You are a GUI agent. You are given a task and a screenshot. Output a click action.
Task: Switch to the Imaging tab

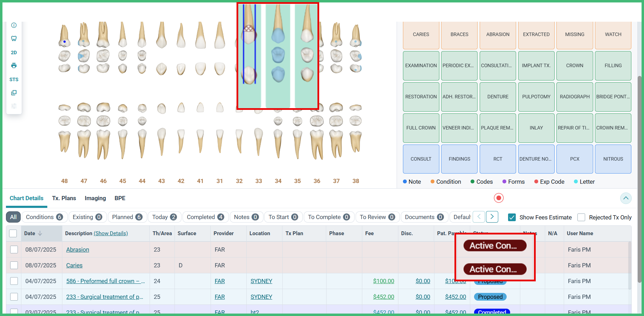pos(95,198)
